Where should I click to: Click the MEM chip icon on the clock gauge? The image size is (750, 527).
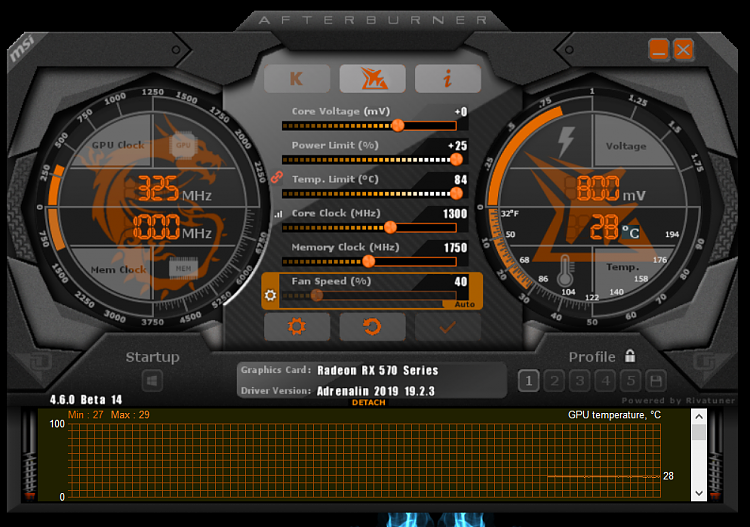pos(183,268)
